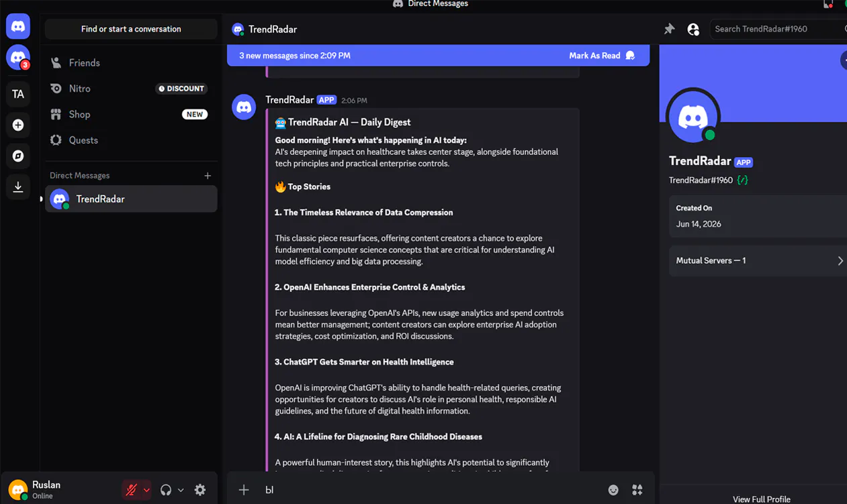Click the Search TrendRadar#1960 field
The height and width of the screenshot is (504, 847).
(x=776, y=29)
